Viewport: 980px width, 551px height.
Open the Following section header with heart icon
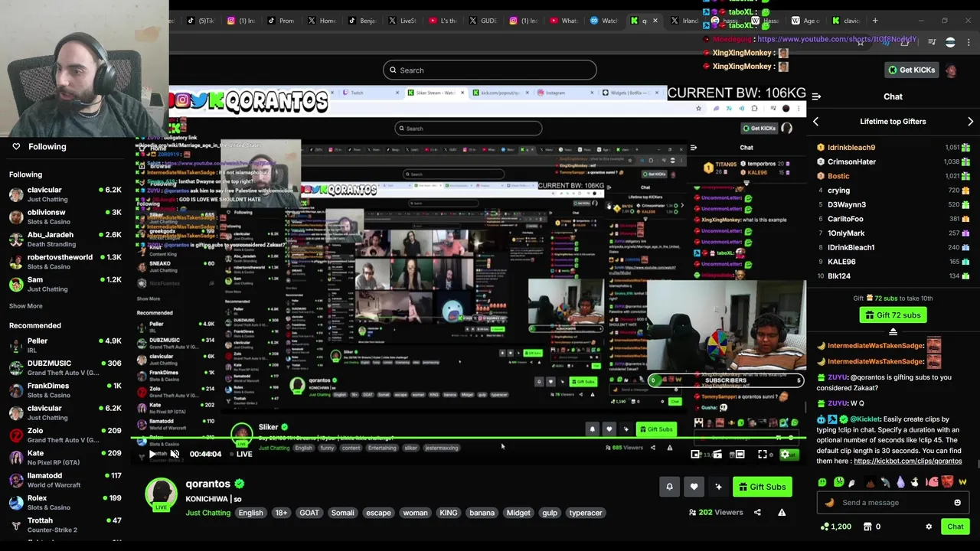pos(38,147)
